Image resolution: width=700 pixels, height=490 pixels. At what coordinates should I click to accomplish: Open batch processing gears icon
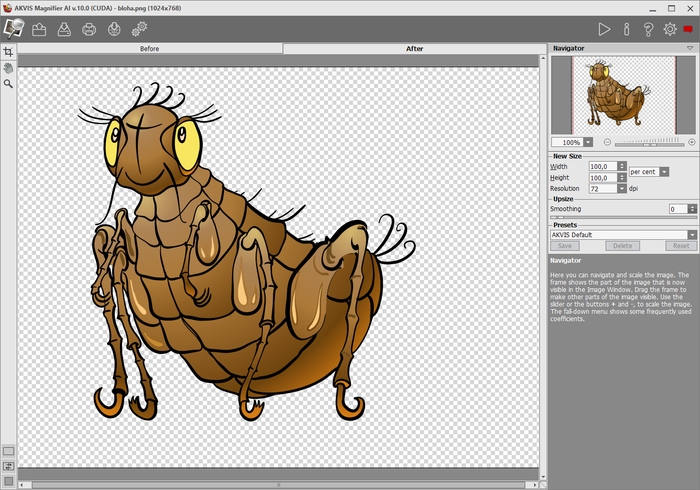pyautogui.click(x=139, y=29)
